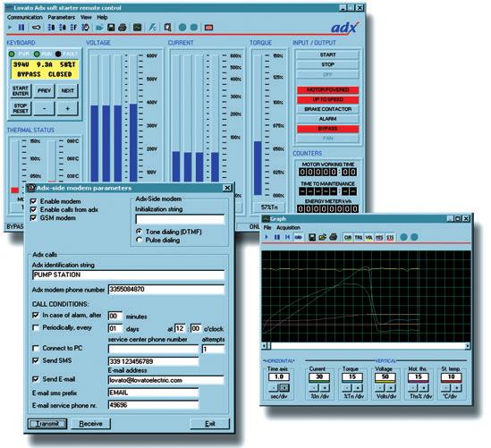The image size is (491, 448).
Task: Click the NEXT keyboard button
Action: point(68,91)
